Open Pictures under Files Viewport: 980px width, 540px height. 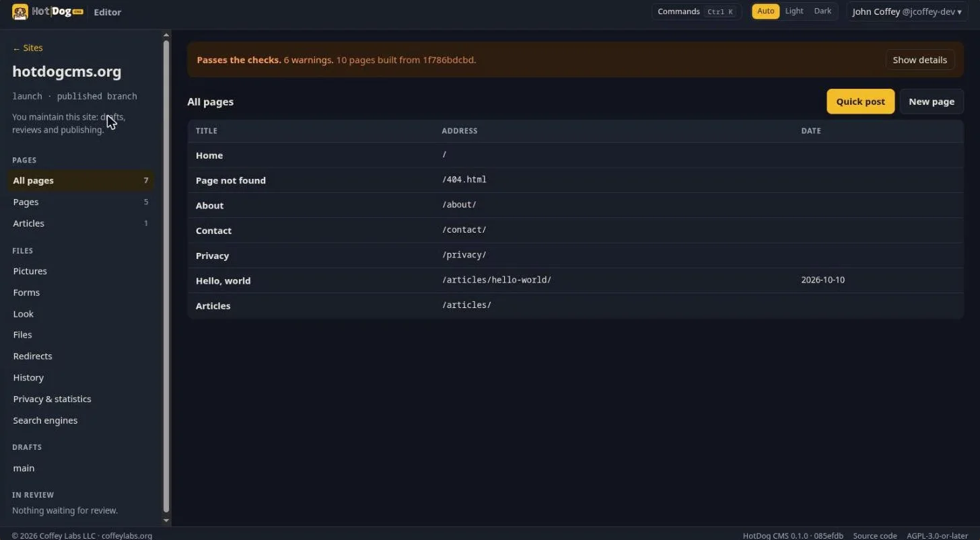click(80, 271)
